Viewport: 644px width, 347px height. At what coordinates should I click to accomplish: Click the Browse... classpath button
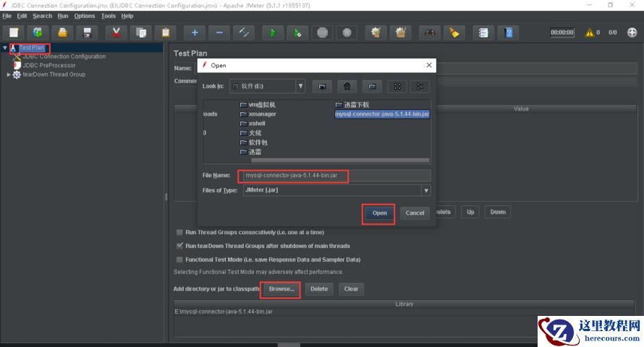pos(281,288)
